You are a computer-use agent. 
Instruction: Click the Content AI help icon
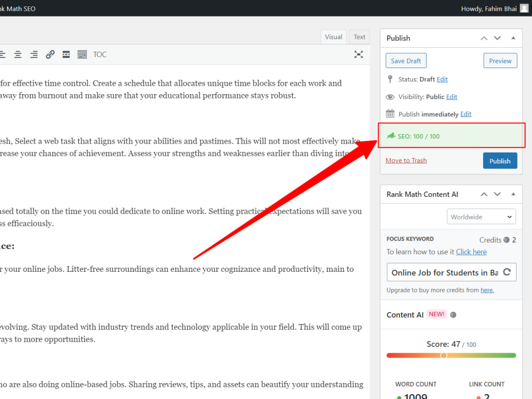point(453,315)
